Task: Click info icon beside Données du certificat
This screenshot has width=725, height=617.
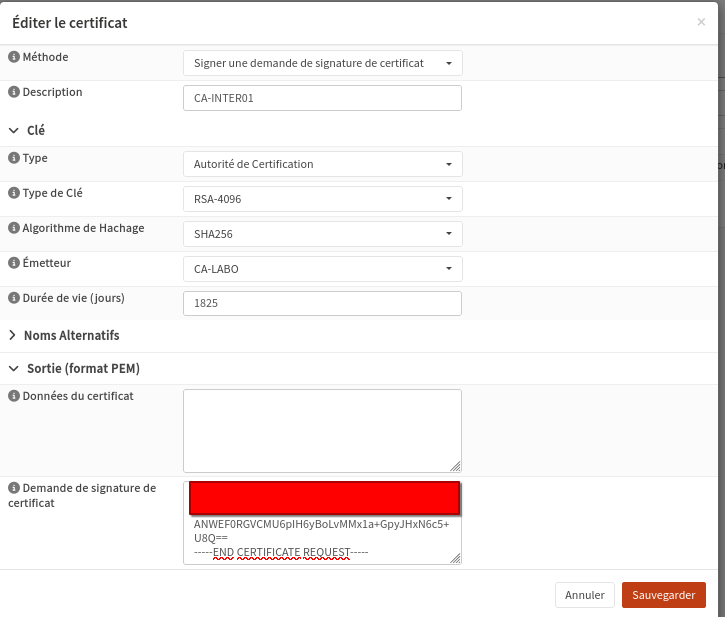Action: click(14, 397)
